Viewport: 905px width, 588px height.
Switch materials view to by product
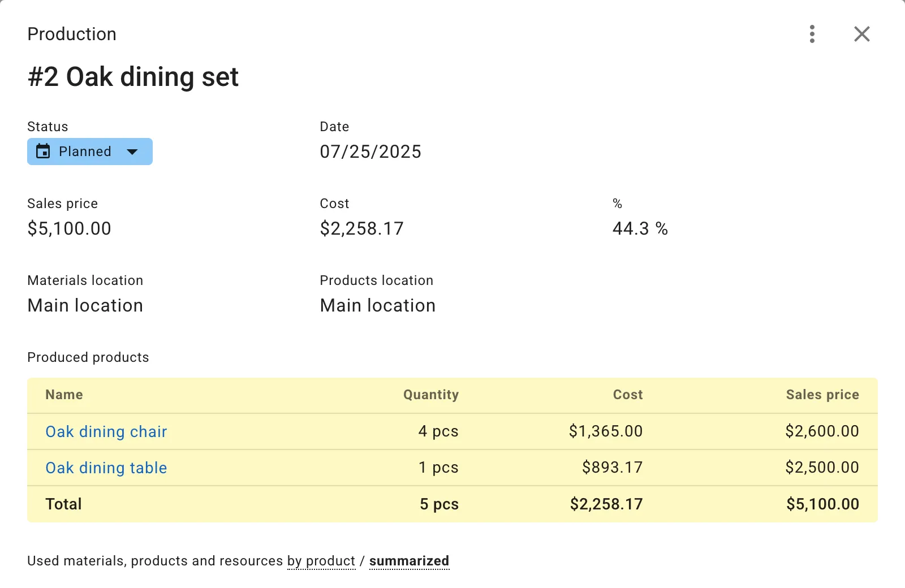[321, 560]
